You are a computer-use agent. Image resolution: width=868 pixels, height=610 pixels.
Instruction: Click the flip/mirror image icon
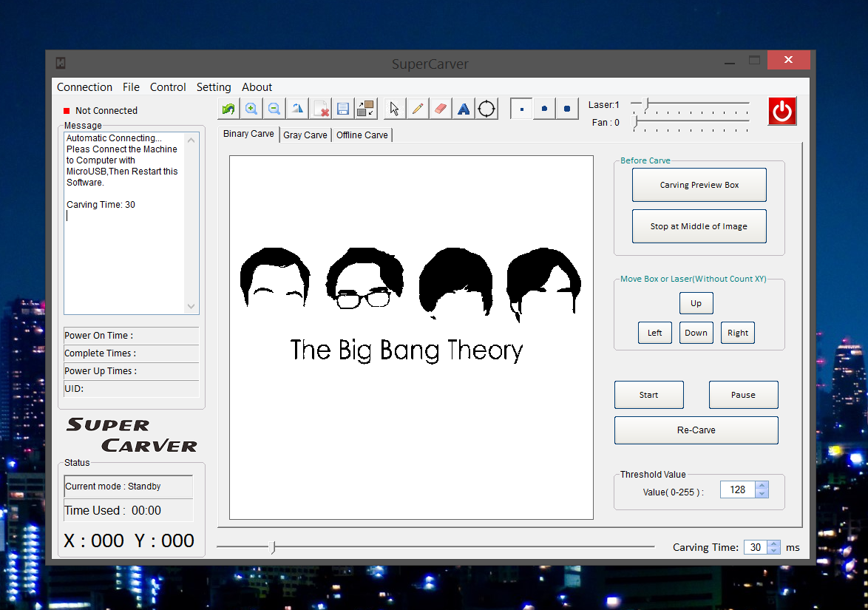click(297, 109)
